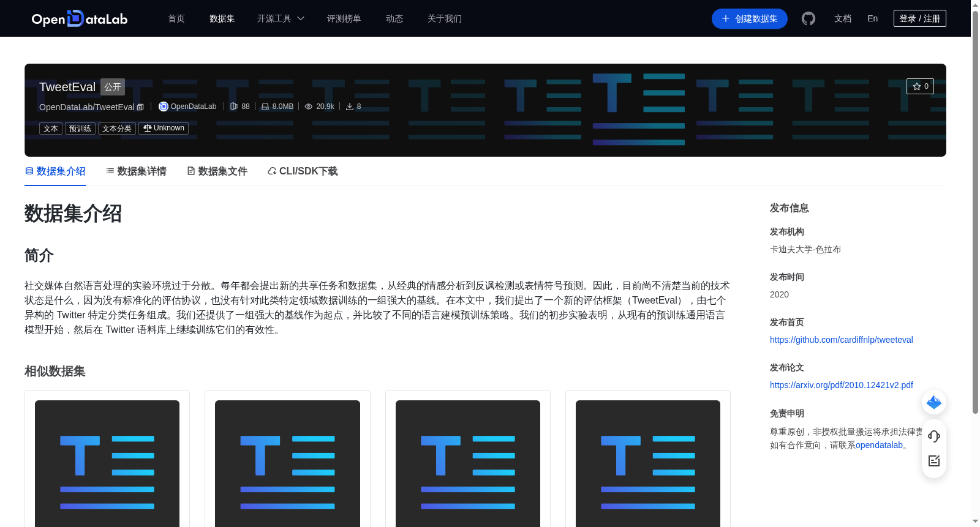This screenshot has height=527, width=980.
Task: Open 评测榜单 navigation item
Action: pyautogui.click(x=344, y=19)
